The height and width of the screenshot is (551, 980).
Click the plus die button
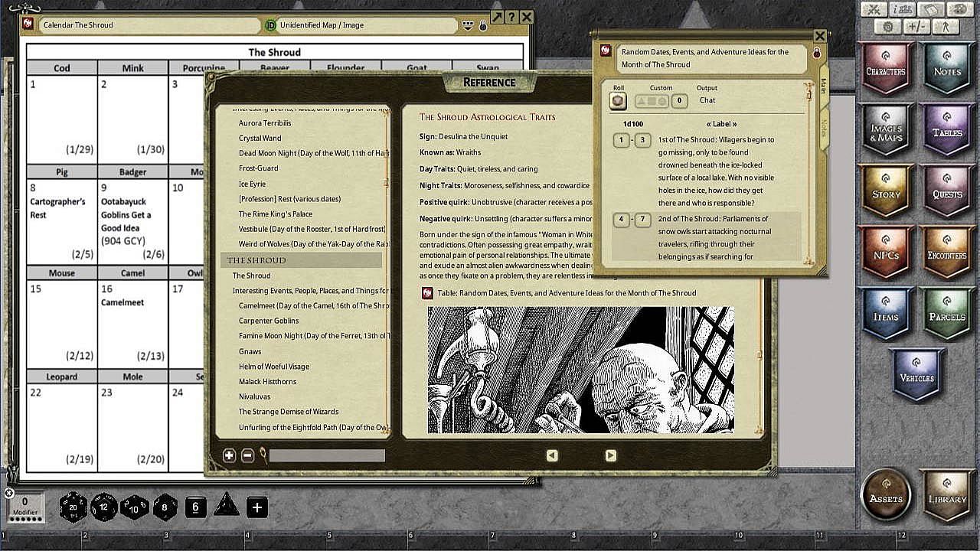coord(257,507)
